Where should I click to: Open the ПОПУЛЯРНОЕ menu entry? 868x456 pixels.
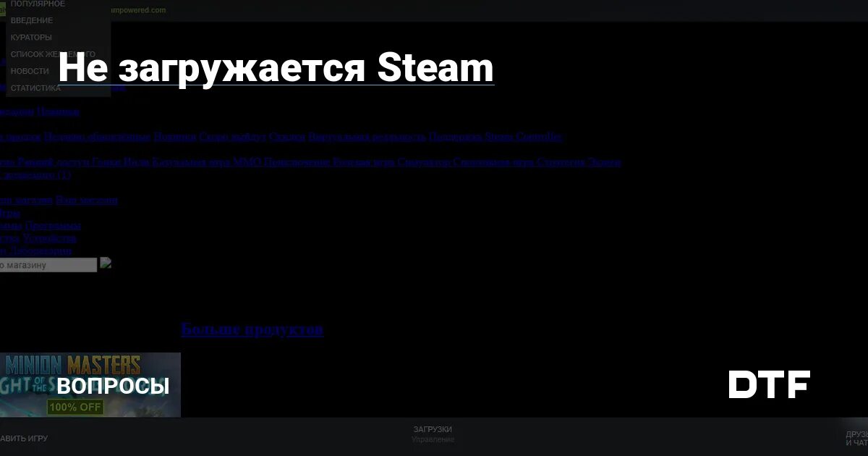click(x=38, y=4)
